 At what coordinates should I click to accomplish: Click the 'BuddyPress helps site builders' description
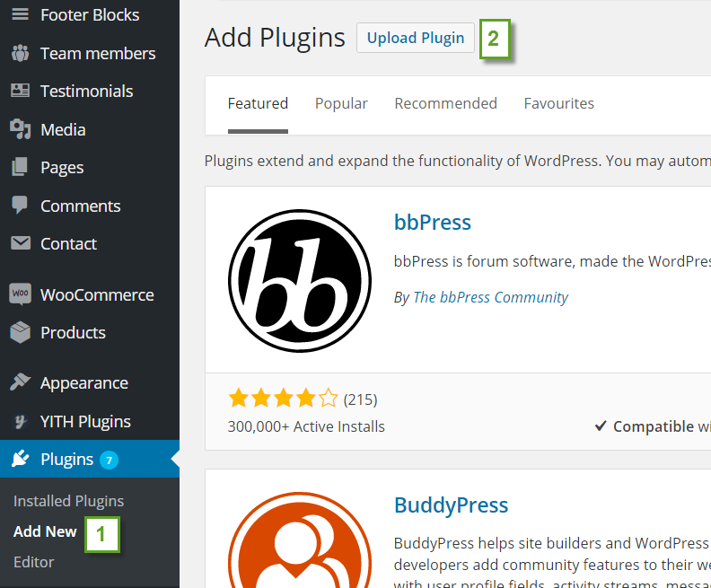[552, 564]
